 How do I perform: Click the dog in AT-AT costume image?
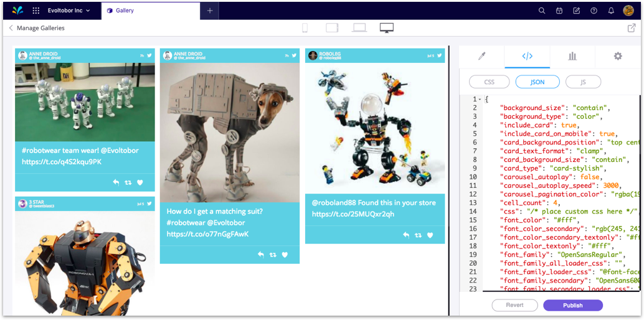(230, 132)
